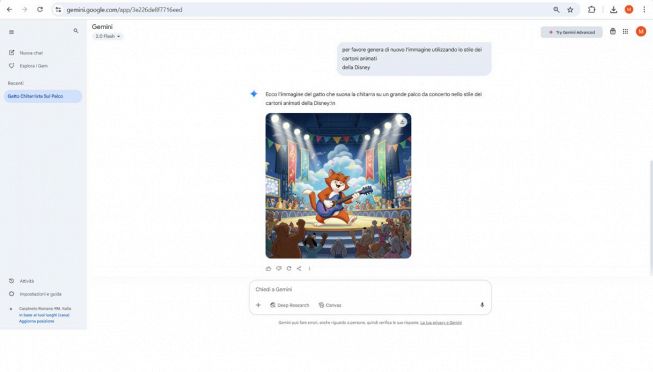Toggle the Canvas option

[x=330, y=305]
